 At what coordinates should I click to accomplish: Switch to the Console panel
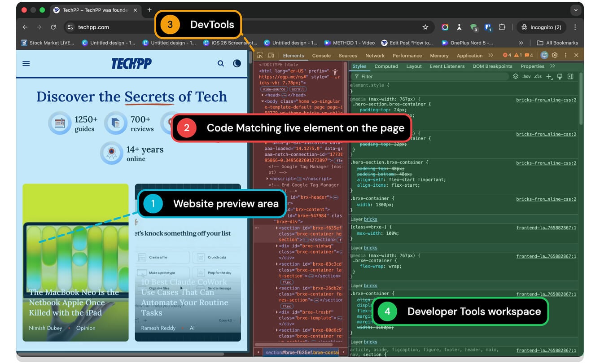[x=321, y=55]
